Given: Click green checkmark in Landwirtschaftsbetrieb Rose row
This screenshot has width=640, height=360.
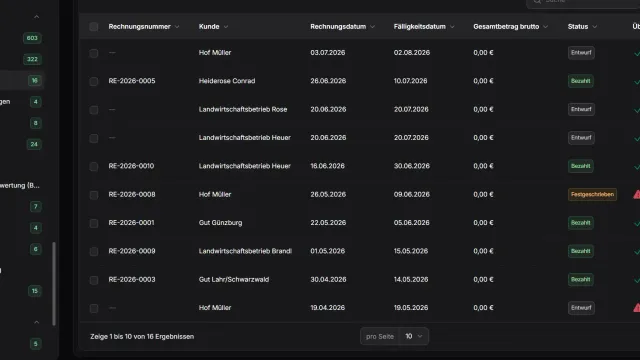Looking at the screenshot, I should pyautogui.click(x=637, y=110).
